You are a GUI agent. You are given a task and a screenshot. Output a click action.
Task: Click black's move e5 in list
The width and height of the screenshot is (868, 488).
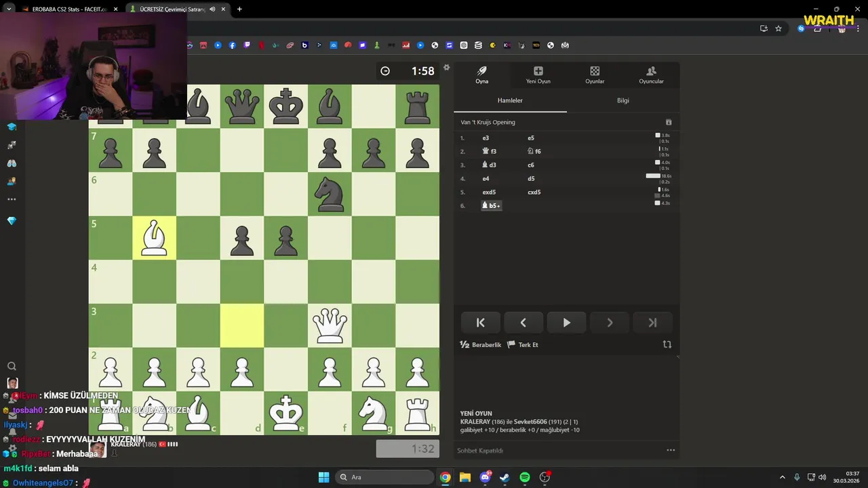(531, 138)
